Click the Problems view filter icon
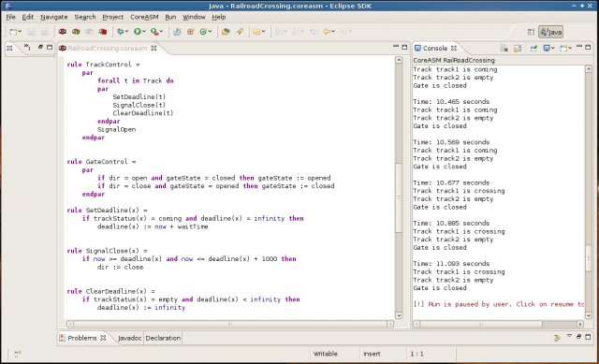Image resolution: width=599 pixels, height=364 pixels. point(558,337)
